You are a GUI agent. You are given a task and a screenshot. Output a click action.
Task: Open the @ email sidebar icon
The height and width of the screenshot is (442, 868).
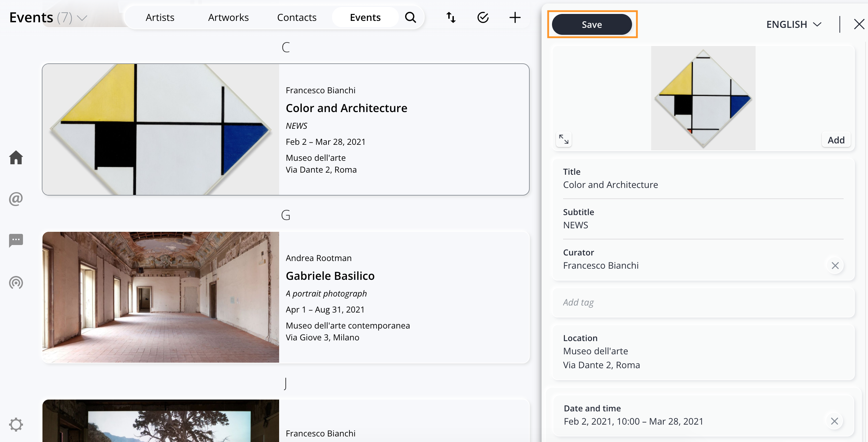click(x=16, y=199)
